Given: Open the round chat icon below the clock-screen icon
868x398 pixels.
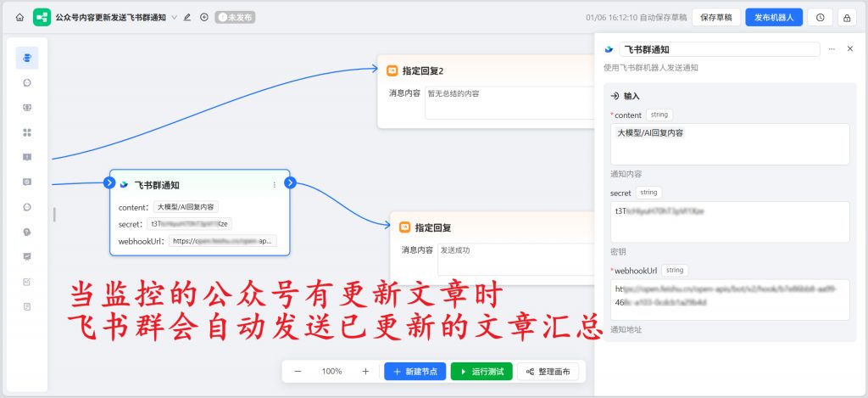Looking at the screenshot, I should pos(27,207).
